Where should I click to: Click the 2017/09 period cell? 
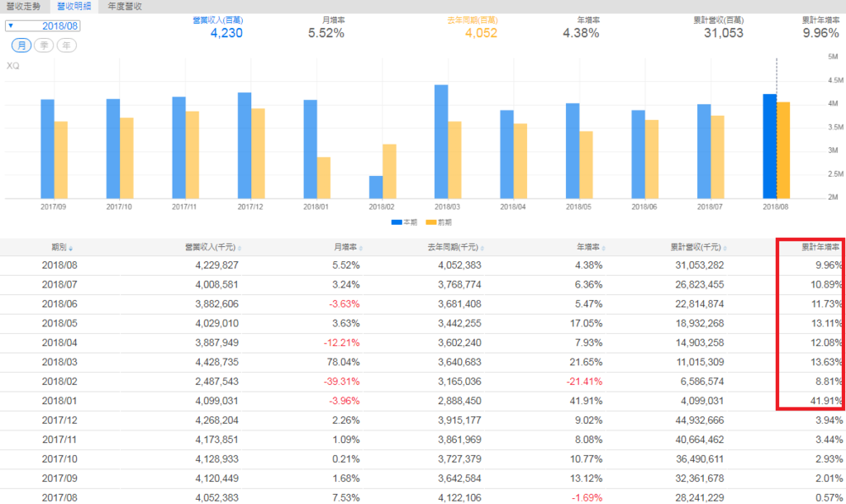59,478
